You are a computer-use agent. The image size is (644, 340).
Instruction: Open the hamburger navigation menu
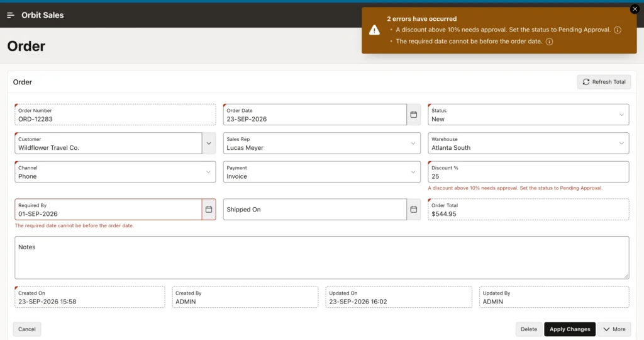tap(11, 15)
